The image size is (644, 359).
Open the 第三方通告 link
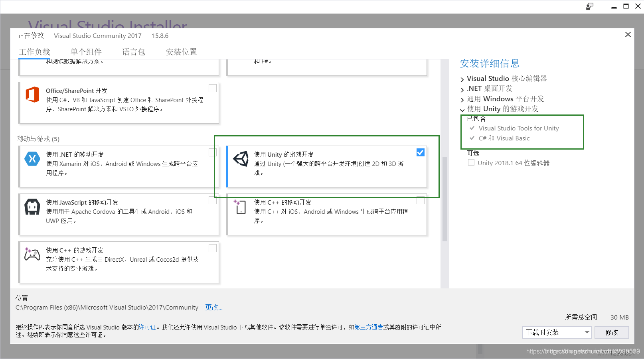(x=368, y=327)
